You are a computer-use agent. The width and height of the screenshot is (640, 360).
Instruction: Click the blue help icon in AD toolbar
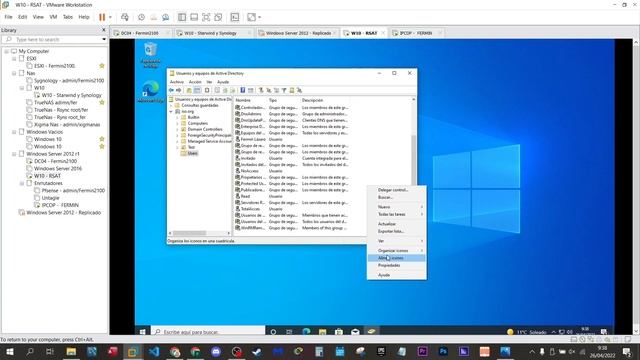point(242,90)
